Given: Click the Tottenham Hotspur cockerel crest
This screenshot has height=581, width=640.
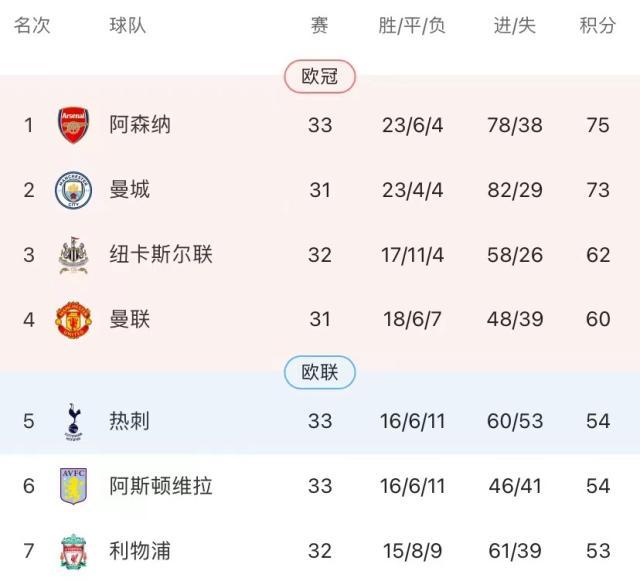Looking at the screenshot, I should (73, 421).
